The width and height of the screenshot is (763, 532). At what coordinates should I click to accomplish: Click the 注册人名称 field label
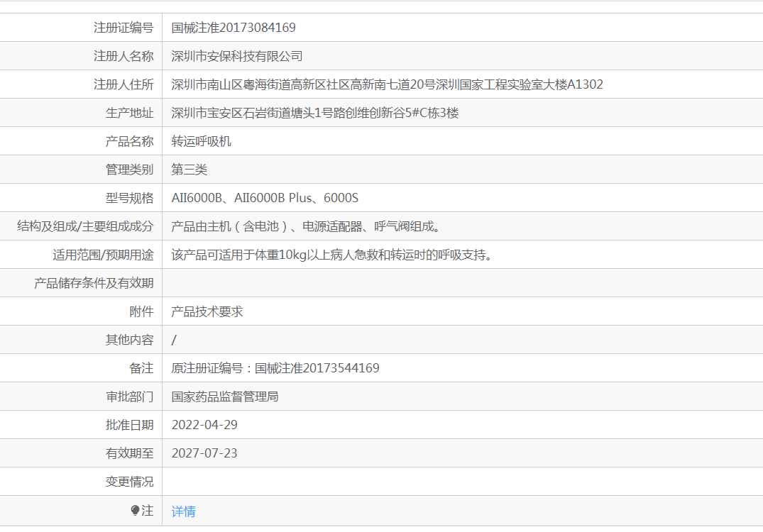123,56
